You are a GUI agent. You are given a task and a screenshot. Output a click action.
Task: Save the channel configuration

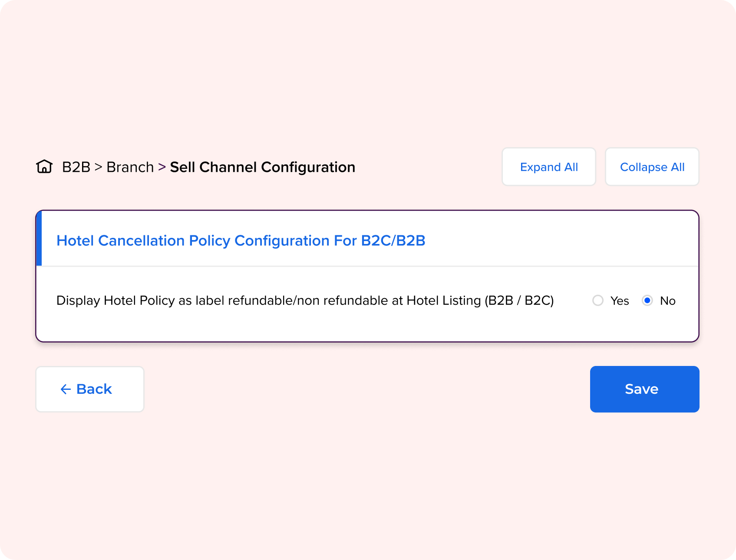[x=644, y=389]
